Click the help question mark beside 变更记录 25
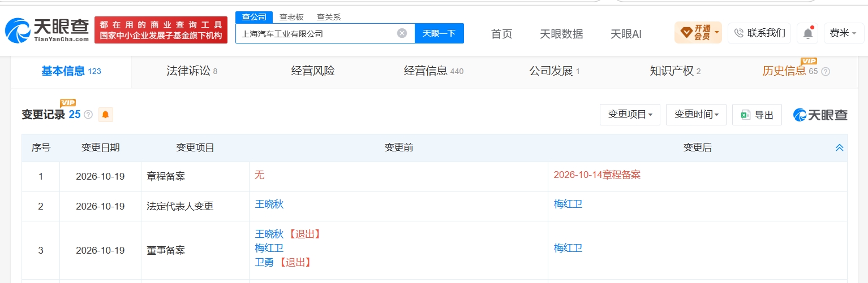868x283 pixels. pyautogui.click(x=88, y=115)
